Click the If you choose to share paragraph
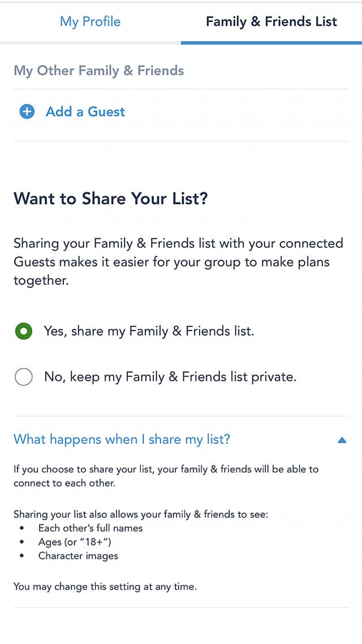362x644 pixels. (166, 475)
